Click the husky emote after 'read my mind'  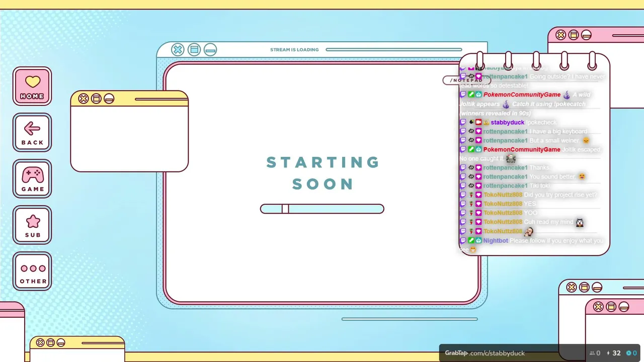tap(580, 222)
